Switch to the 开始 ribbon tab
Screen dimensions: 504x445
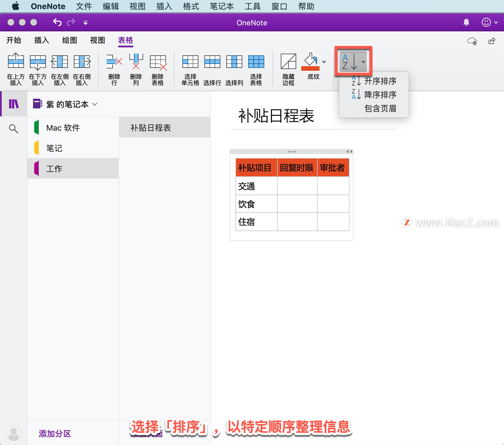(14, 40)
